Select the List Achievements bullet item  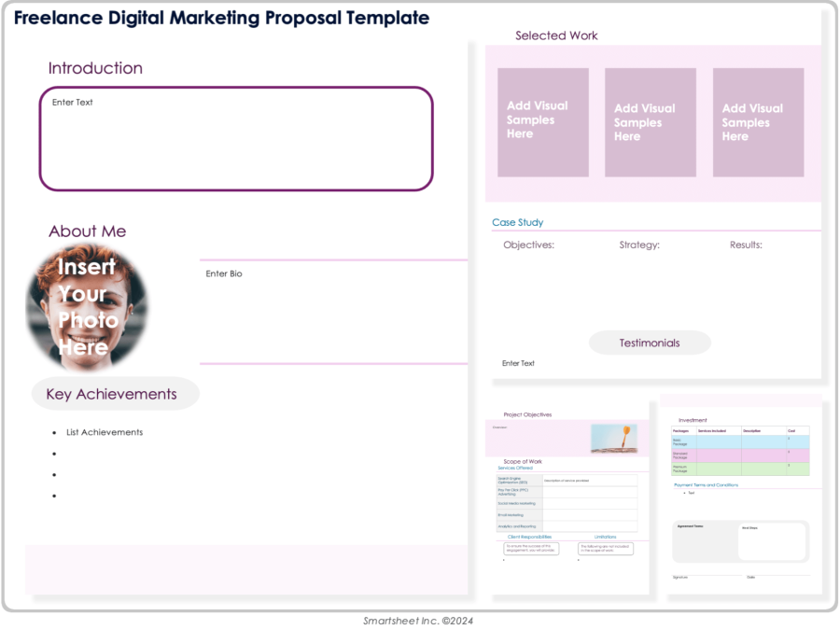point(104,432)
